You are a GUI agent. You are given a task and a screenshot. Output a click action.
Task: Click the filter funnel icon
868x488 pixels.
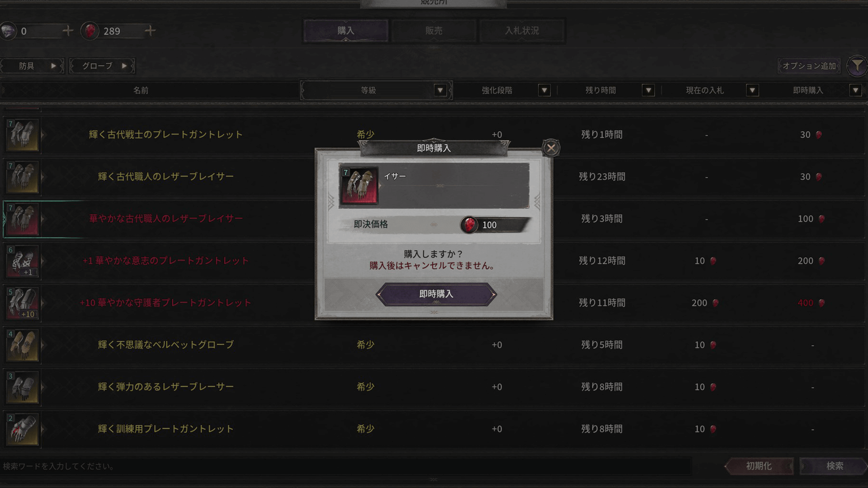pos(857,66)
